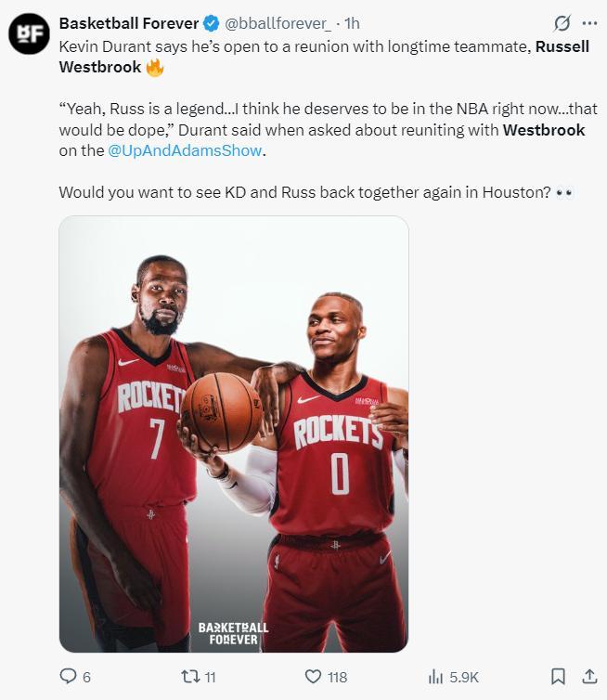The height and width of the screenshot is (700, 607).
Task: Open the @bballforever_ handle link
Action: [278, 23]
